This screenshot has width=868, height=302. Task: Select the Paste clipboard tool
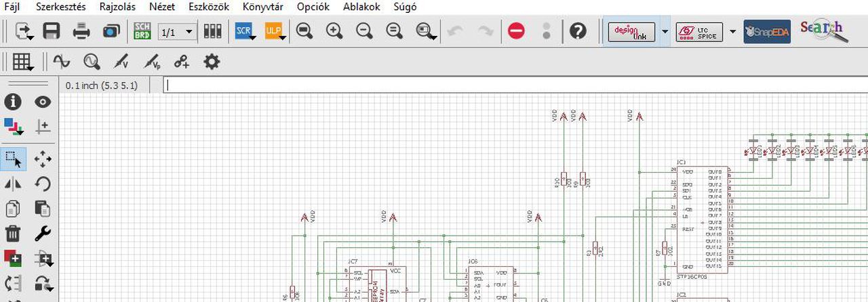(x=43, y=209)
